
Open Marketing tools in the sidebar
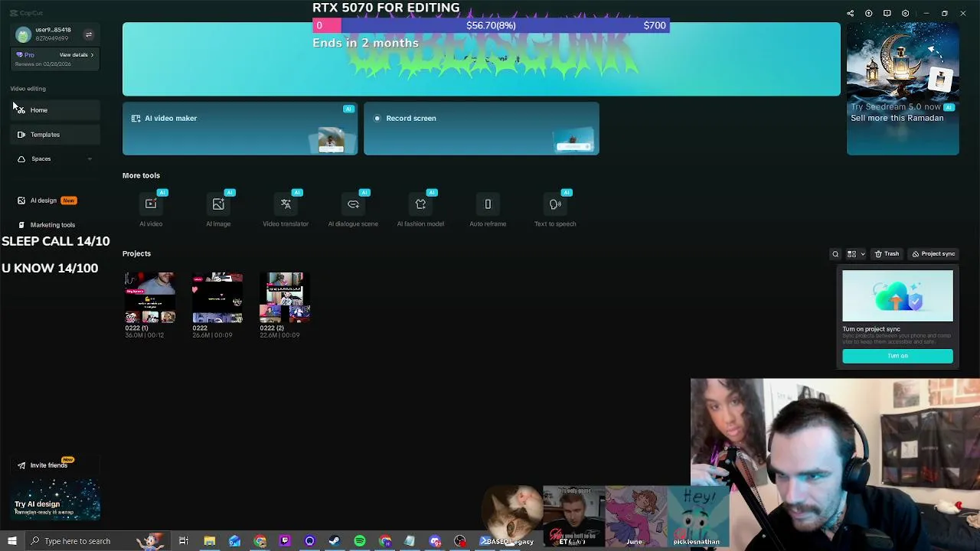(55, 225)
